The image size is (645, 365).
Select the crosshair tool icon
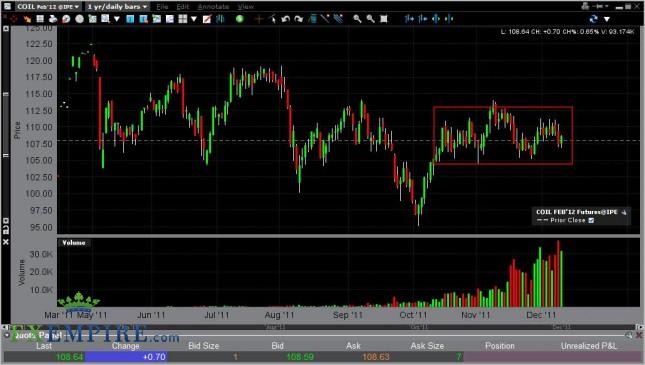tap(259, 19)
